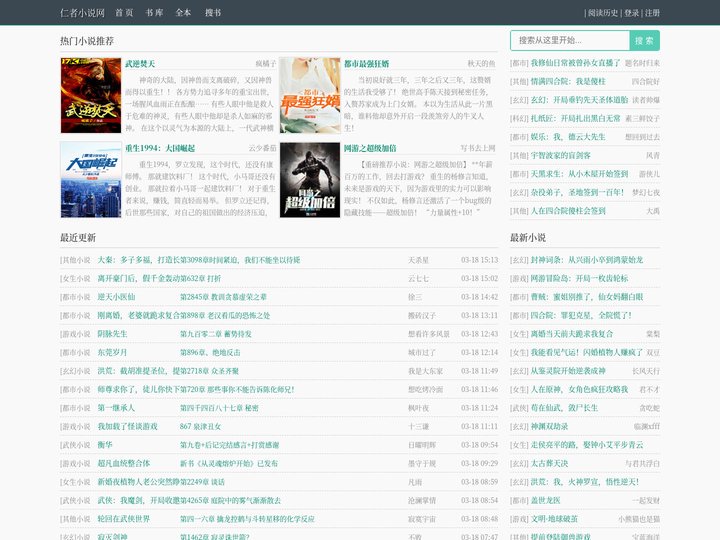Click the 网游之超级加倍 title link
The height and width of the screenshot is (540, 720).
click(x=370, y=148)
